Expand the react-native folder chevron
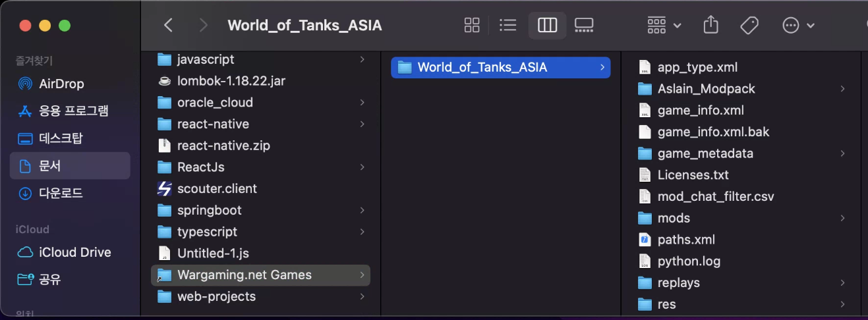The image size is (868, 320). coord(362,124)
